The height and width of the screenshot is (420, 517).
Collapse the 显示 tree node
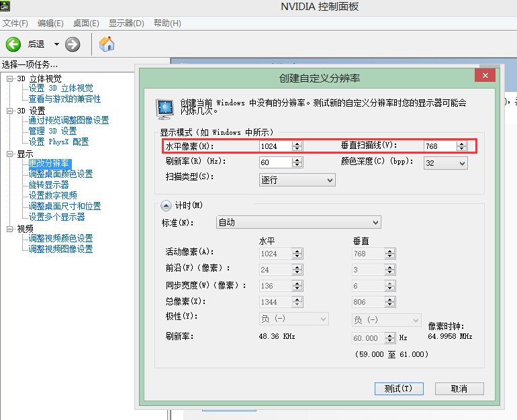10,154
